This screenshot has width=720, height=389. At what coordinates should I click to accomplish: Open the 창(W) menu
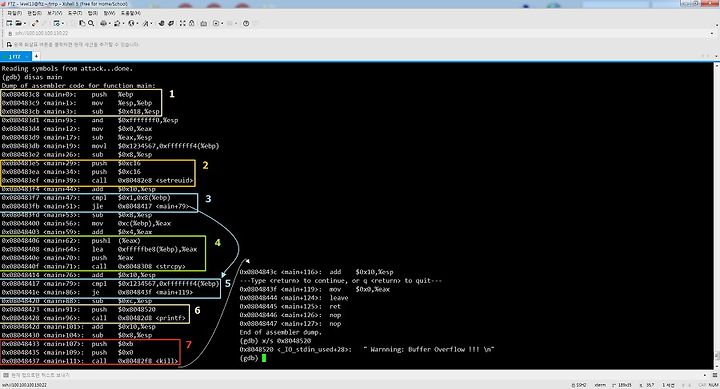109,13
